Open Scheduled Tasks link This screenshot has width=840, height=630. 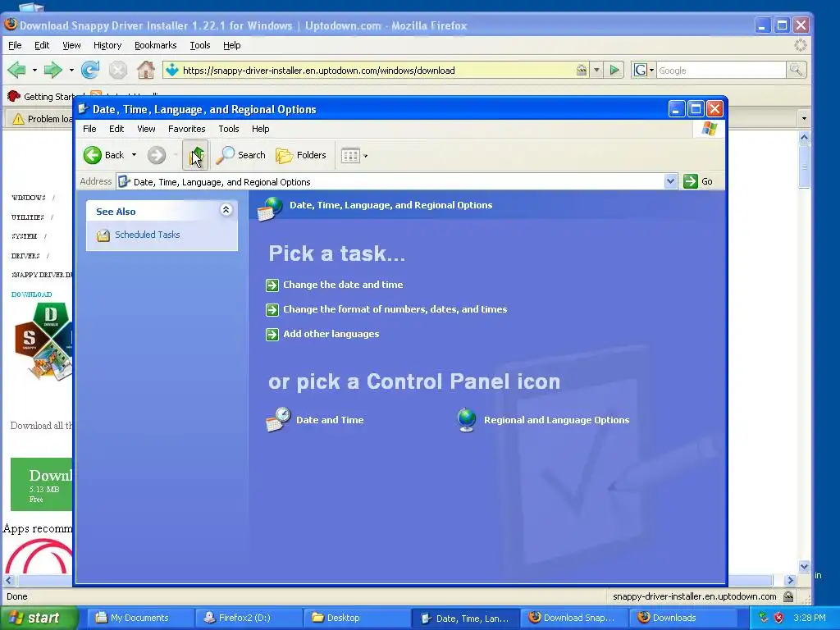(148, 235)
